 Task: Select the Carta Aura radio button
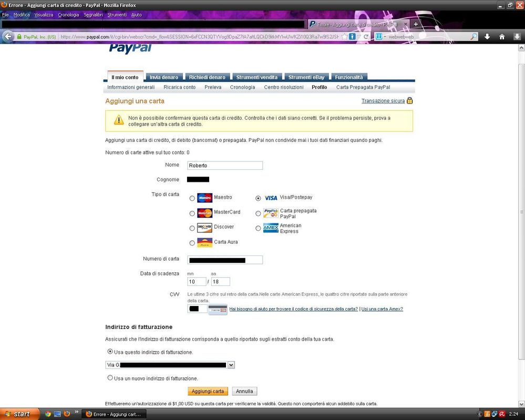click(192, 243)
